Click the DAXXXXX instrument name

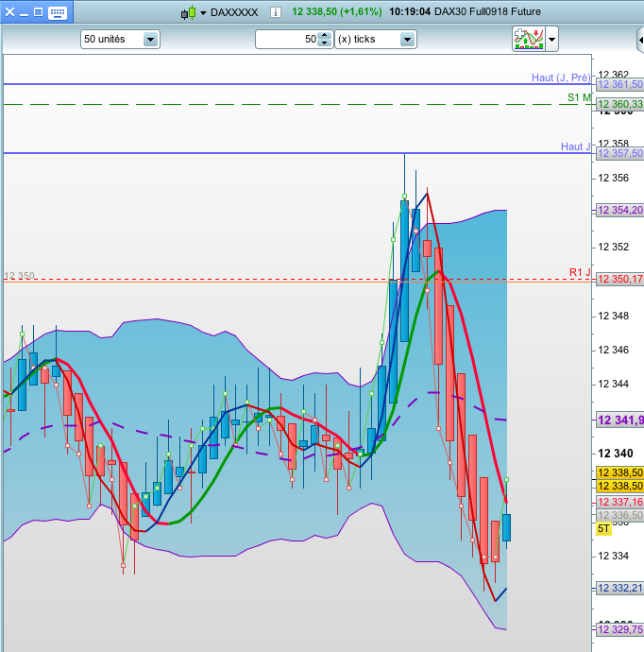pos(234,12)
